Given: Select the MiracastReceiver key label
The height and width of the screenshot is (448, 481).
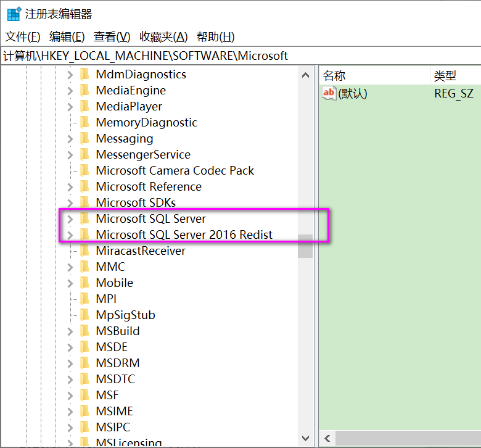Looking at the screenshot, I should pyautogui.click(x=141, y=251).
